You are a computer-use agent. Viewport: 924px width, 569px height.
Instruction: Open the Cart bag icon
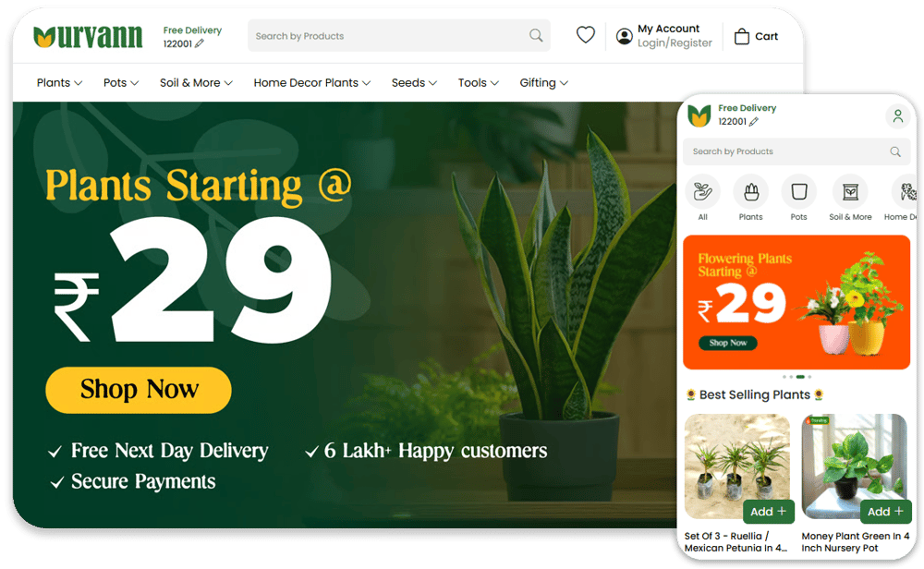[x=741, y=37]
